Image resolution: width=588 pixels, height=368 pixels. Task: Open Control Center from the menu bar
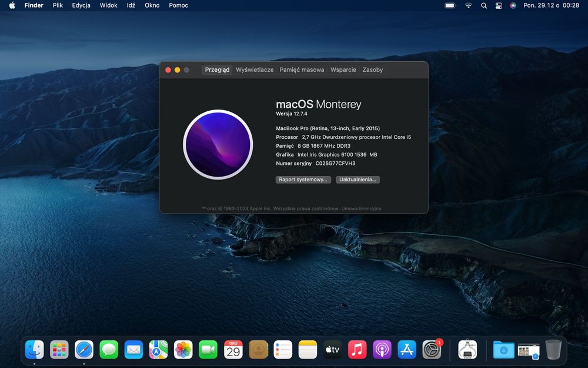499,5
